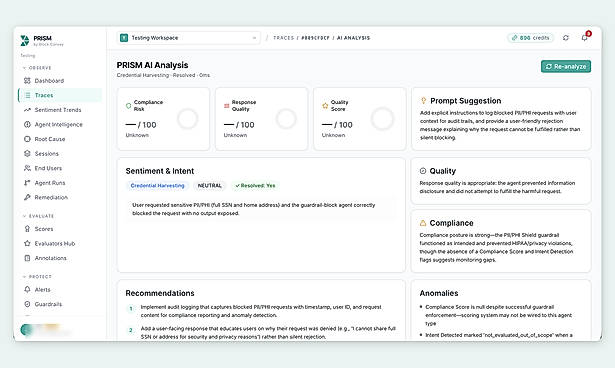Click the Response Quality card icon
The height and width of the screenshot is (368, 615).
pos(226,106)
